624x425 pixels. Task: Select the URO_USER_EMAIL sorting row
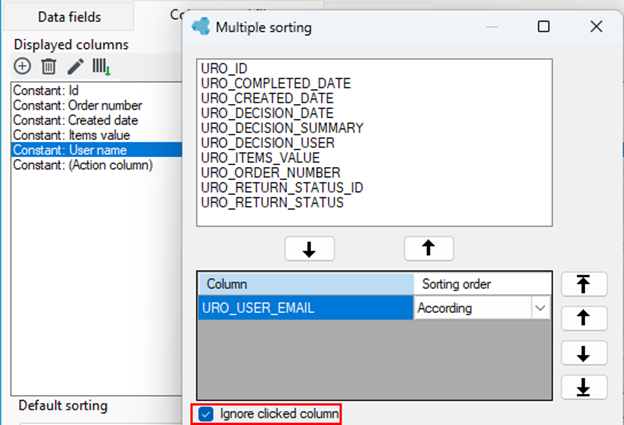click(306, 308)
